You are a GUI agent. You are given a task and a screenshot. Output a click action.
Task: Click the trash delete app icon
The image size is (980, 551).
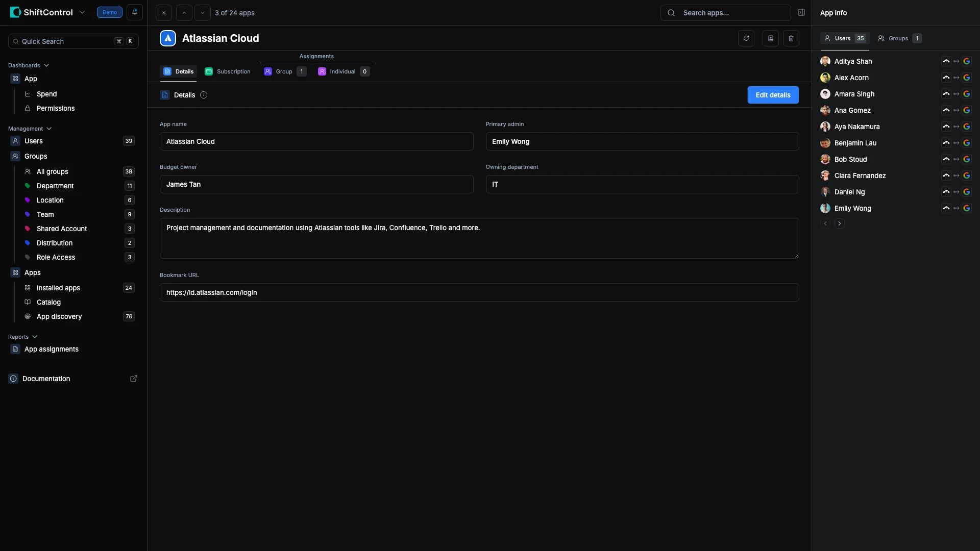pos(791,38)
